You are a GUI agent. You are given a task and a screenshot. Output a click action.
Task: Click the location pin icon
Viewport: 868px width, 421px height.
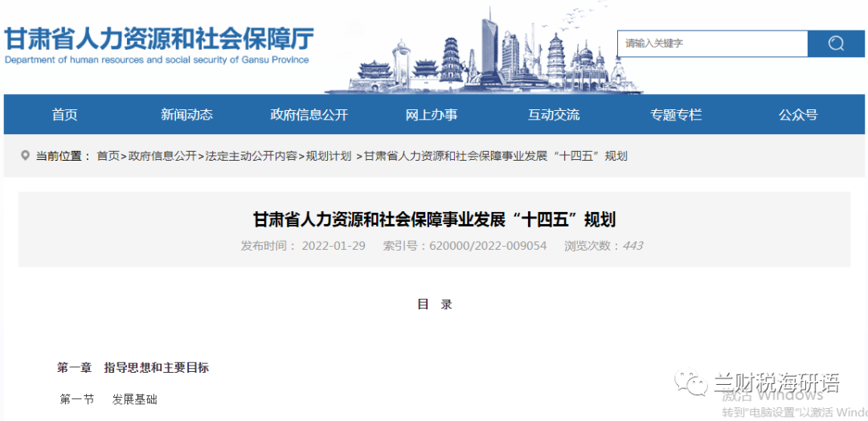(25, 155)
